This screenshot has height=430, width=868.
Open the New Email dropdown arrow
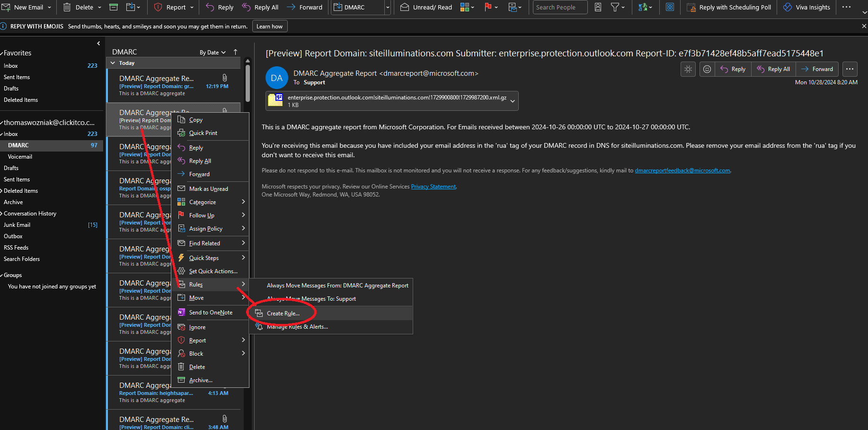pos(49,7)
